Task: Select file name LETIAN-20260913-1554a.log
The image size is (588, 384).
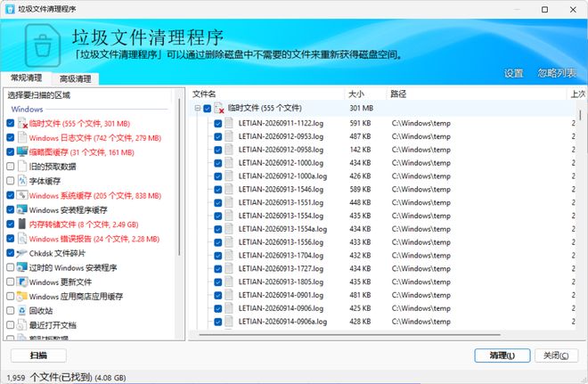Action: pos(282,229)
